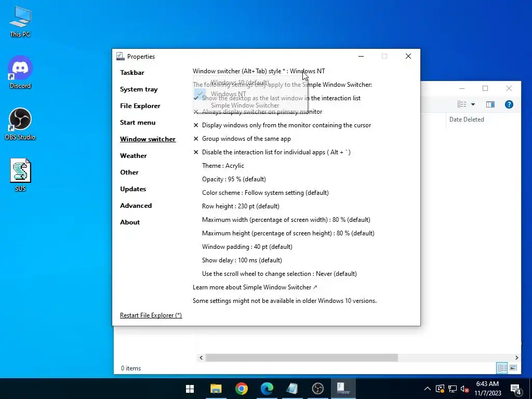Click Explorer window help question icon

[509, 104]
